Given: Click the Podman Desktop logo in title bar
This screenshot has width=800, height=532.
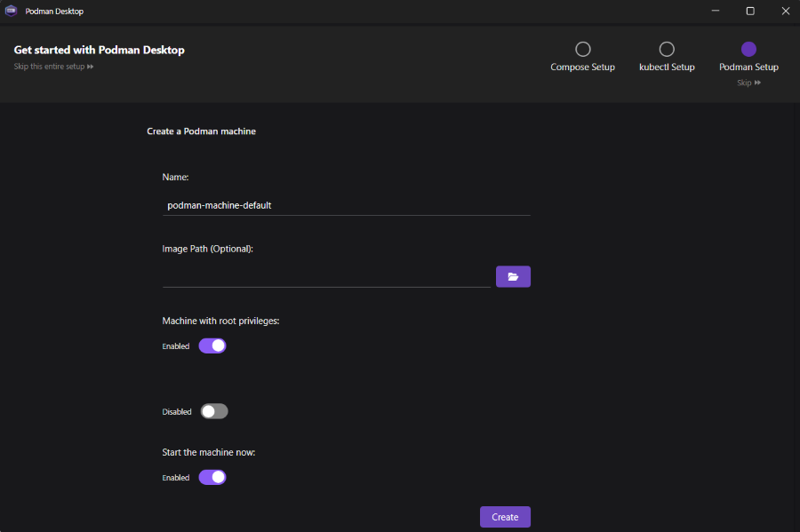Looking at the screenshot, I should click(12, 11).
